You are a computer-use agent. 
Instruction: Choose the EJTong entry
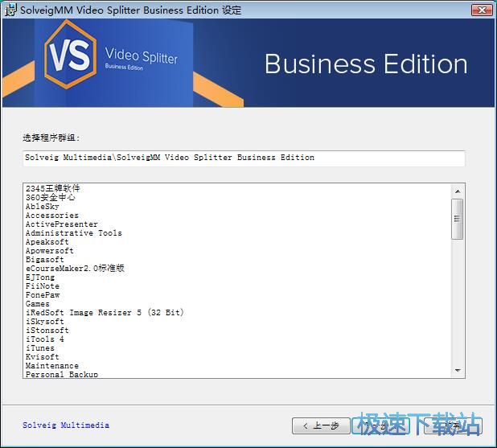point(40,277)
